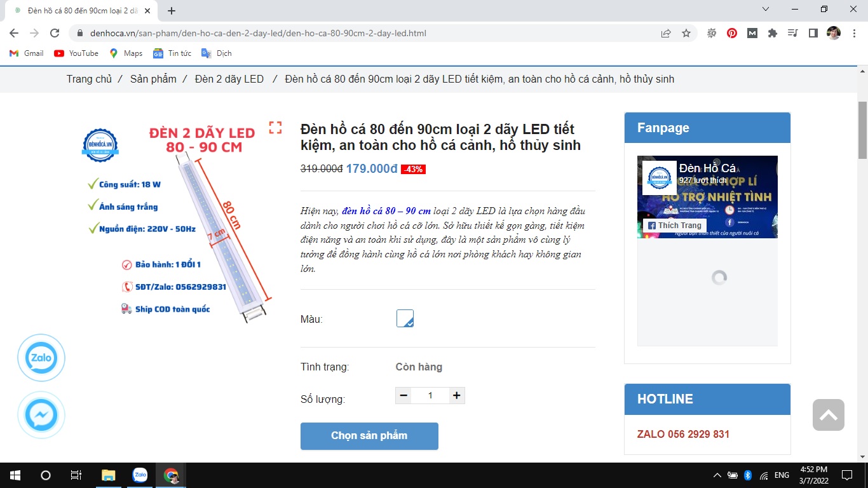Toggle Chrome side panel icon
The width and height of the screenshot is (868, 488).
pyautogui.click(x=813, y=33)
